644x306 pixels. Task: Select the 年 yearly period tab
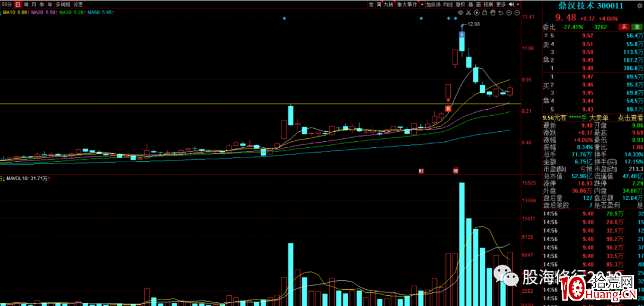pos(49,5)
